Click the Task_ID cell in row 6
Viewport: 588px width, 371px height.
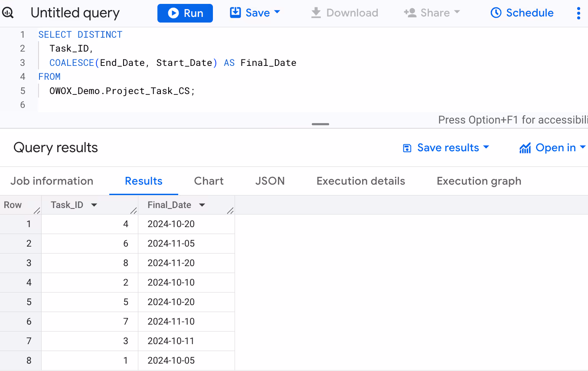point(90,322)
